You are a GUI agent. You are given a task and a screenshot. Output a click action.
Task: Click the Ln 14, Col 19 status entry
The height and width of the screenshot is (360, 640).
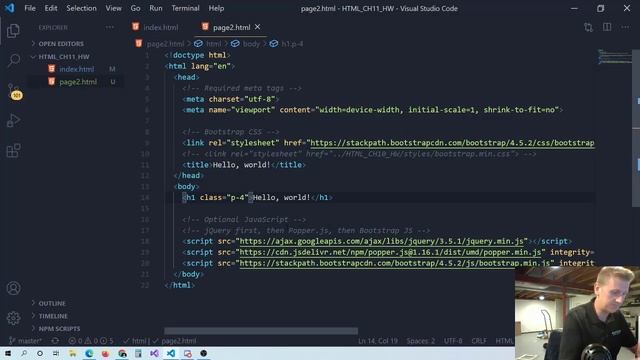[378, 340]
